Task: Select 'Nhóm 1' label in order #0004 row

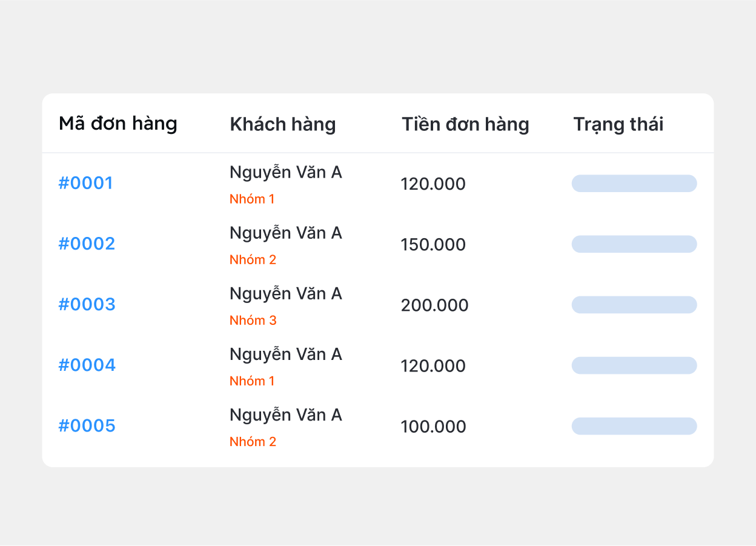Action: pyautogui.click(x=252, y=381)
